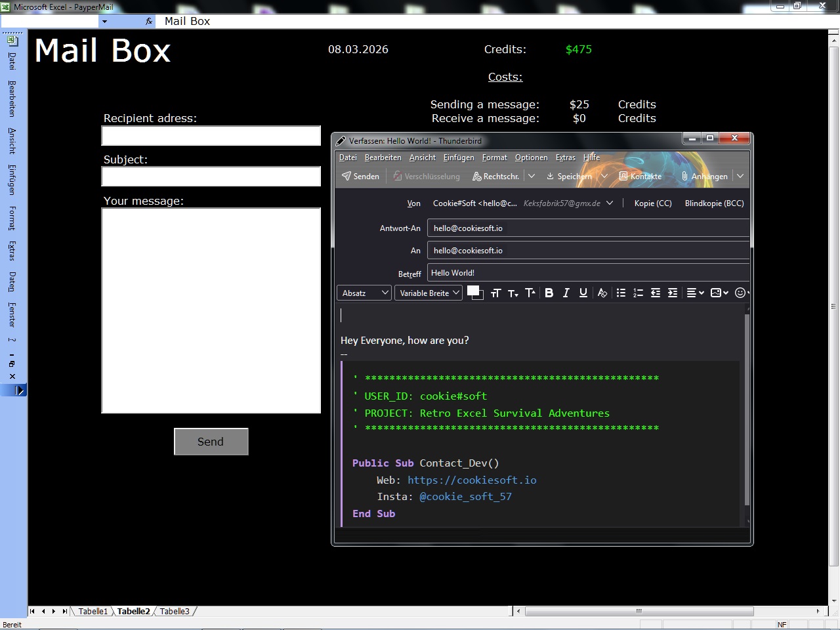Toggle underline text formatting

click(583, 293)
